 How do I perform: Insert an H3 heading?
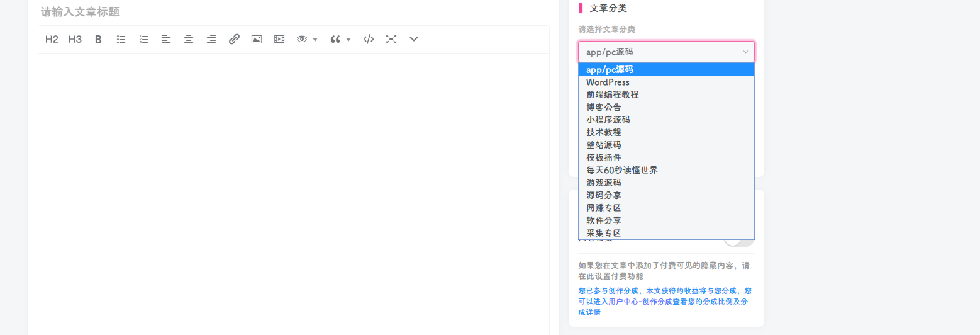pos(75,39)
